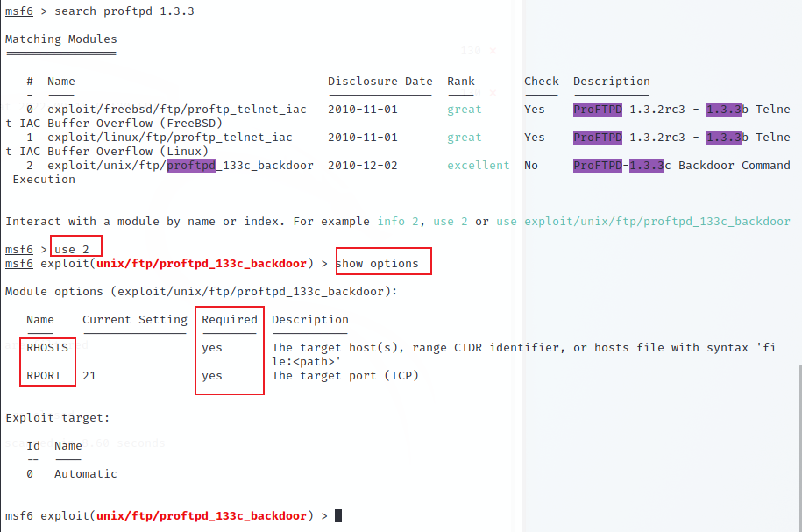802x532 pixels.
Task: Click the 'IAC Buffer Overflow (FreeBSD)' text
Action: point(121,124)
